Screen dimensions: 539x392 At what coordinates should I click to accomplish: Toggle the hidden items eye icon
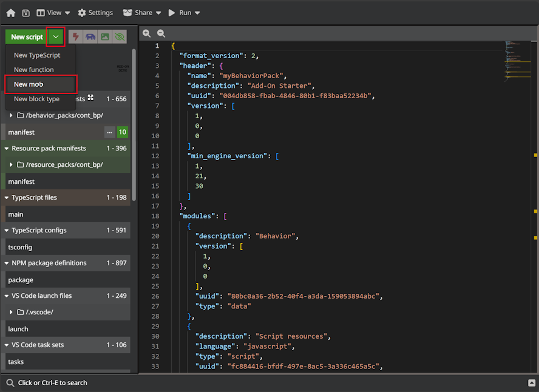pyautogui.click(x=120, y=37)
